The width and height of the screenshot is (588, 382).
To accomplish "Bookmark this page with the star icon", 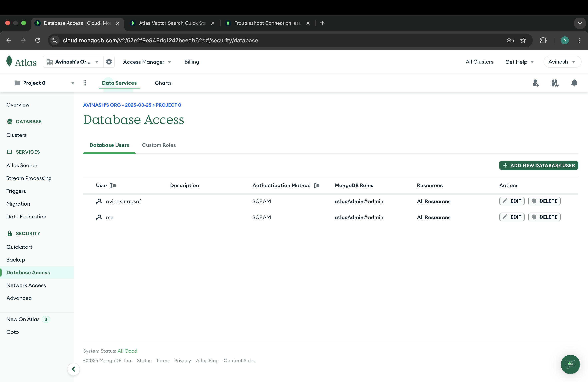I will [523, 40].
